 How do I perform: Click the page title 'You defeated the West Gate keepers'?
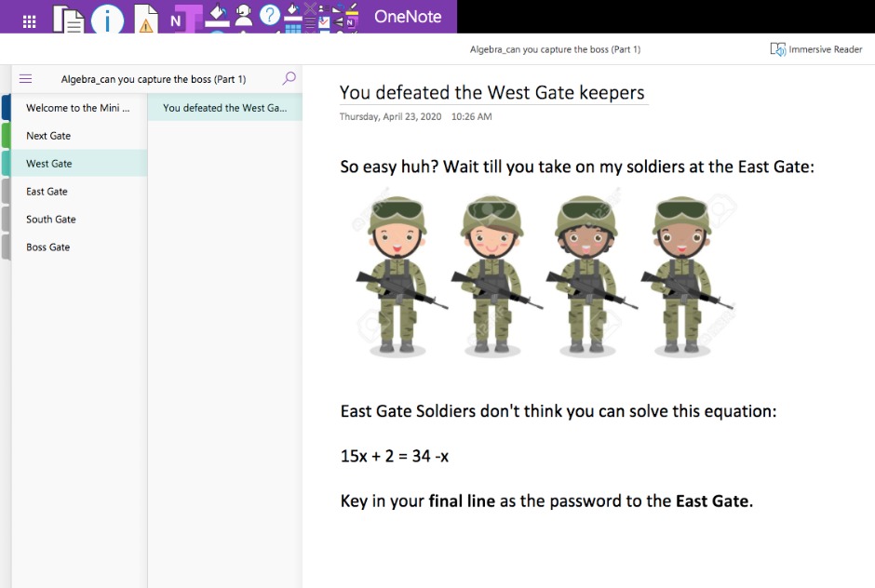[491, 92]
